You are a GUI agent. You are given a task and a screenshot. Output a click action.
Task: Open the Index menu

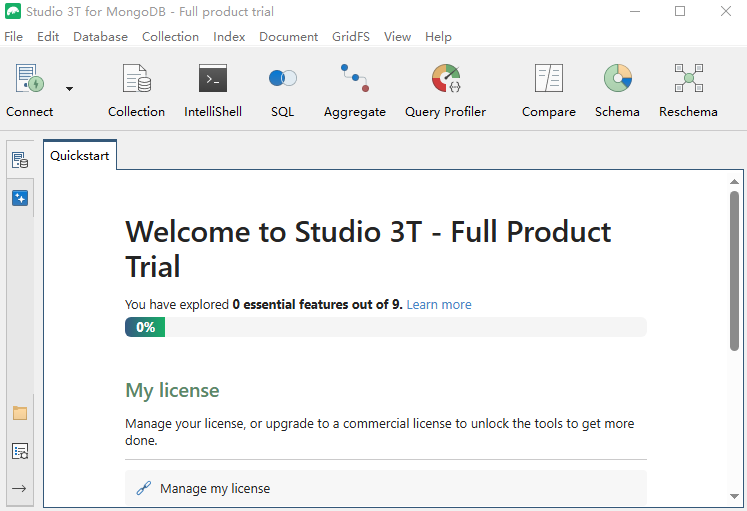pyautogui.click(x=229, y=37)
